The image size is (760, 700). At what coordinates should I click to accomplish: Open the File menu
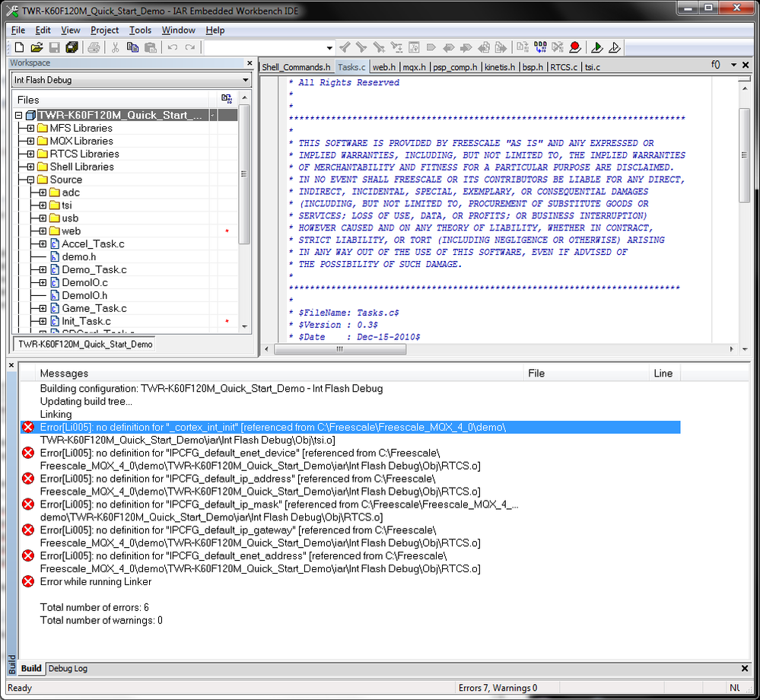pos(18,30)
